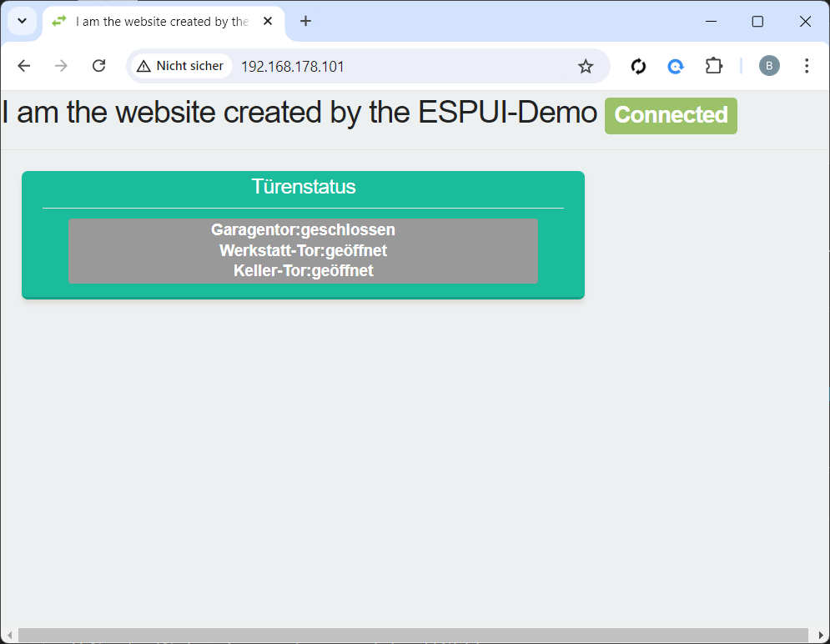Open Chrome's three-dot menu

pyautogui.click(x=806, y=66)
